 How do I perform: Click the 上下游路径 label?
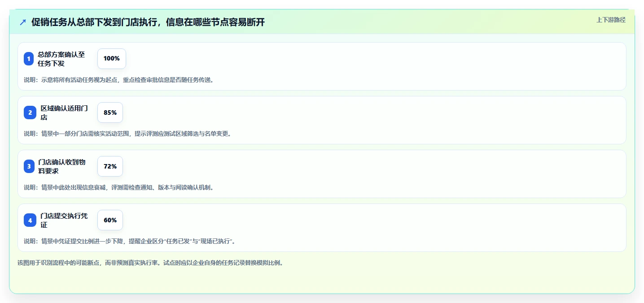click(611, 20)
